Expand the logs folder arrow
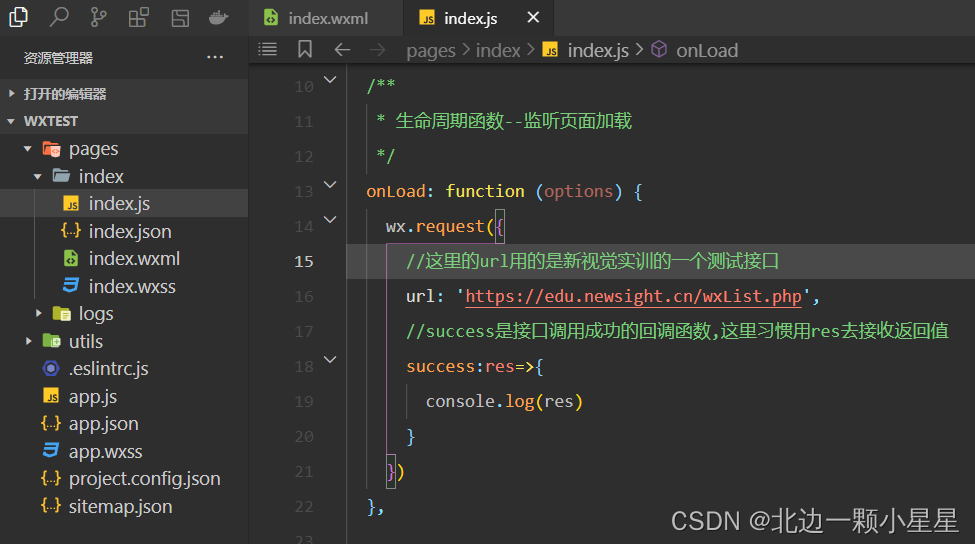The image size is (975, 544). 39,313
